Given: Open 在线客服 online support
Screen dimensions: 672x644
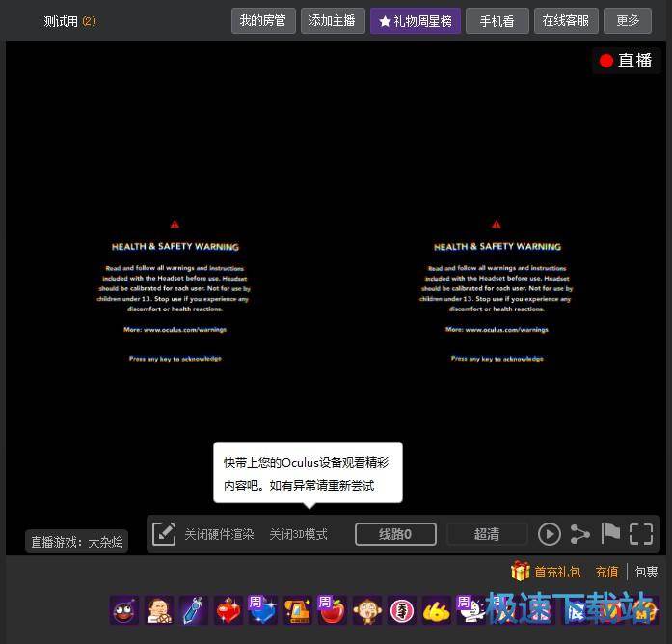Looking at the screenshot, I should (x=566, y=20).
